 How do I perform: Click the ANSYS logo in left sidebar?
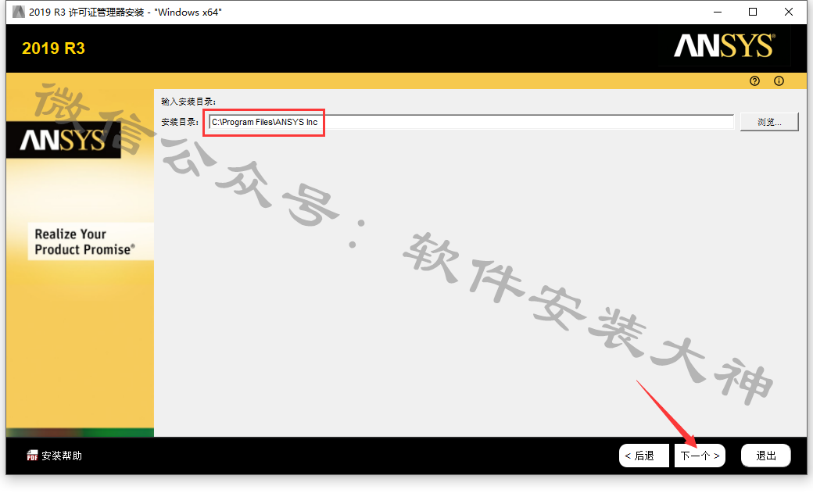coord(63,140)
